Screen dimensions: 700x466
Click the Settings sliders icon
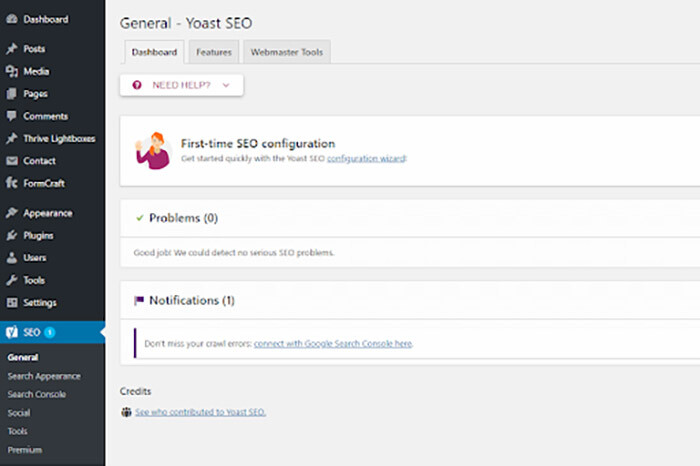[12, 303]
